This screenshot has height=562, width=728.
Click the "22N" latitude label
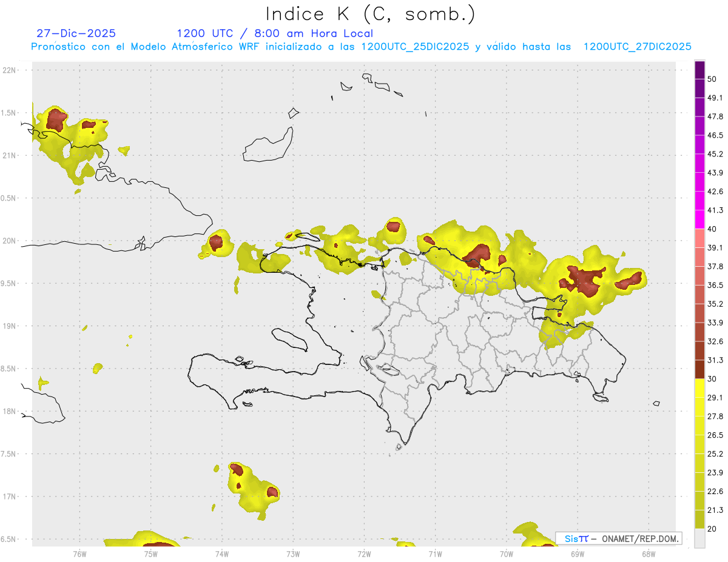(9, 70)
